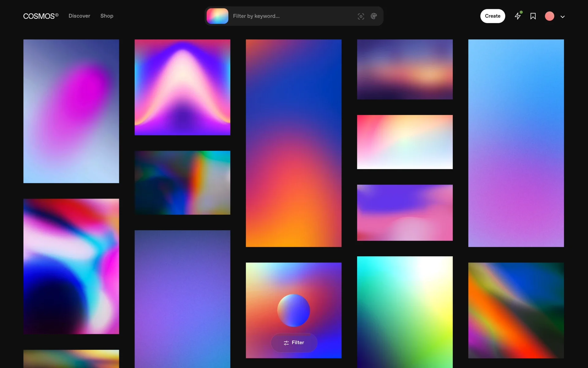Go to the Discover tab
The height and width of the screenshot is (368, 588).
pyautogui.click(x=79, y=16)
